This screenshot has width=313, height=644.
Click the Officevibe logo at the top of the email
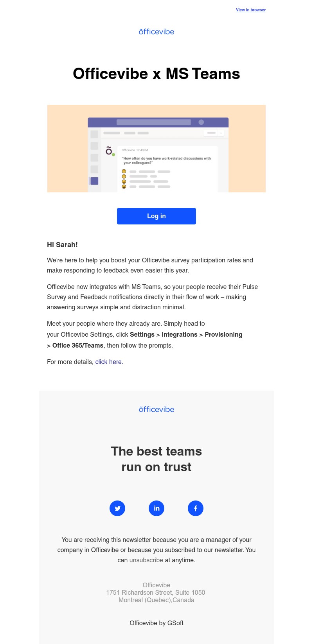coord(156,32)
